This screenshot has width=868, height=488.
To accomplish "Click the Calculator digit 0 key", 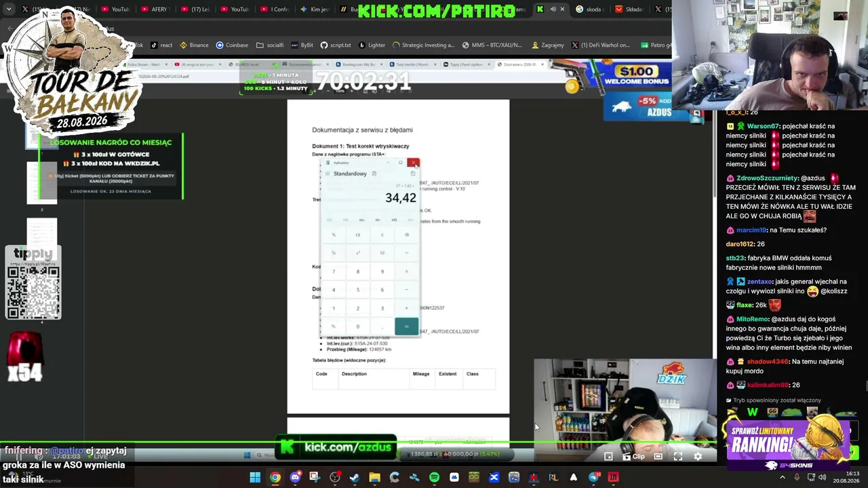I will coord(358,326).
